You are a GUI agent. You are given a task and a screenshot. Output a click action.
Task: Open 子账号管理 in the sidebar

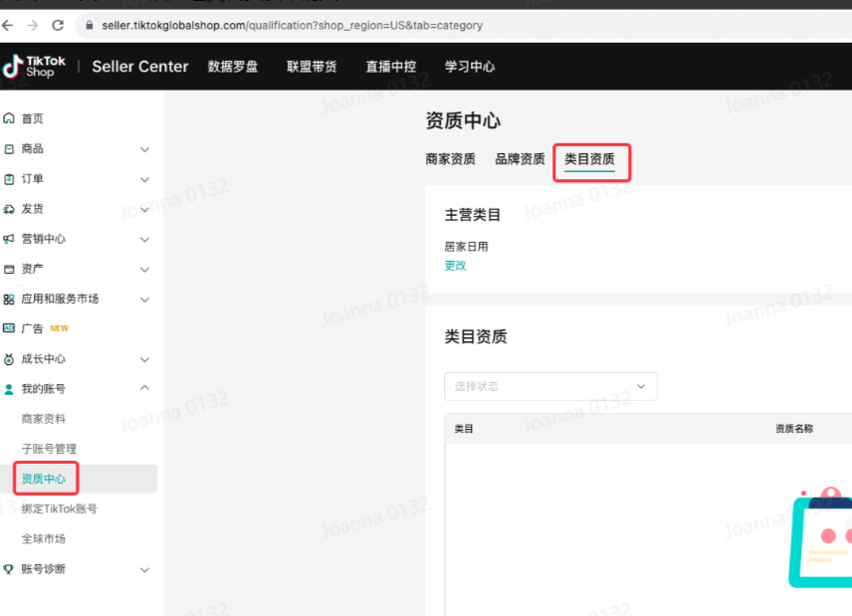point(49,449)
